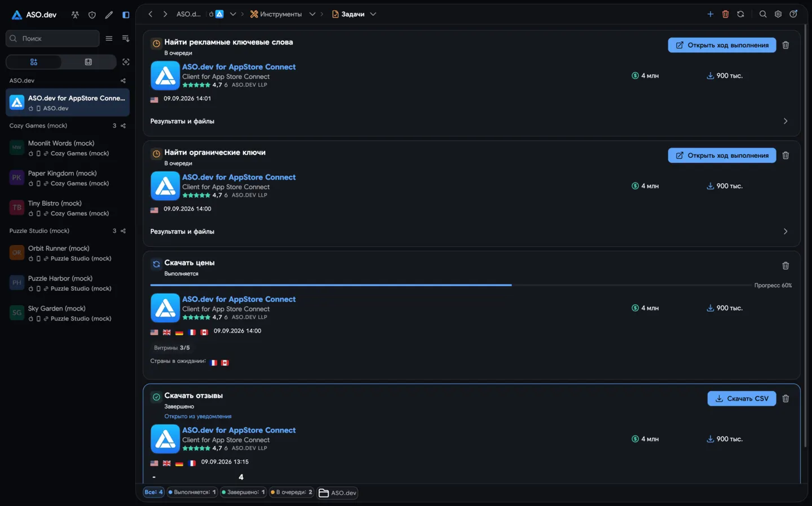Expand 'Результаты и файлы' under рекламные ключевые слова
This screenshot has height=506, width=812.
tap(471, 121)
